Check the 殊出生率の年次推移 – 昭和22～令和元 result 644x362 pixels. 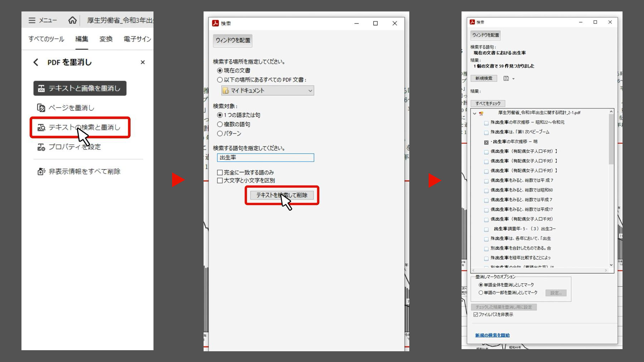click(486, 123)
